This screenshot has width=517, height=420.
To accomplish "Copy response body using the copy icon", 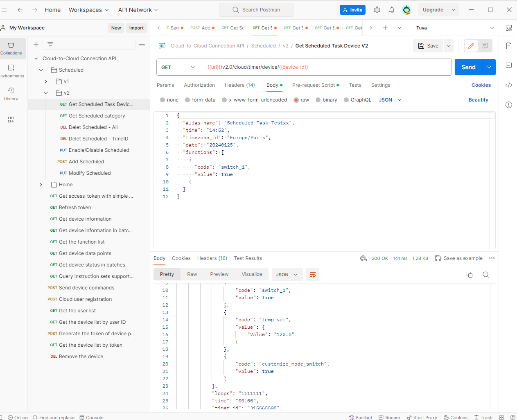I will point(470,275).
